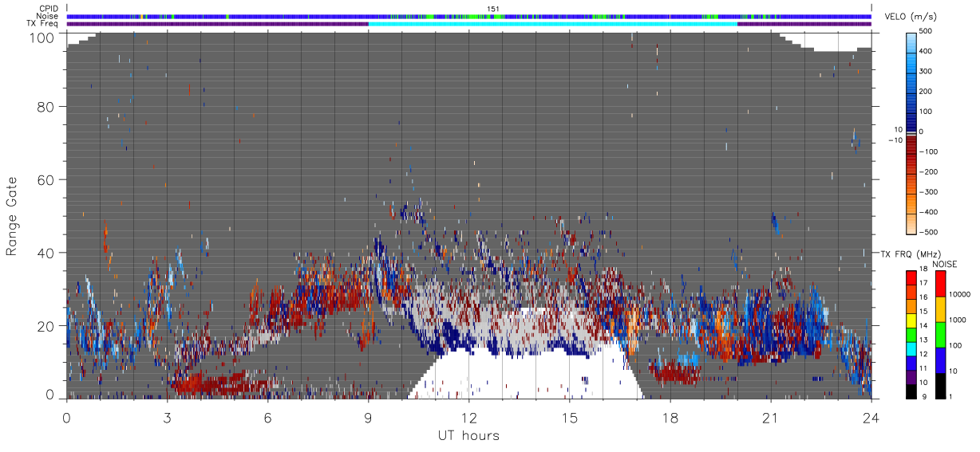The height and width of the screenshot is (452, 980).
Task: Click the 24 tick on UT hours axis
Action: [871, 418]
